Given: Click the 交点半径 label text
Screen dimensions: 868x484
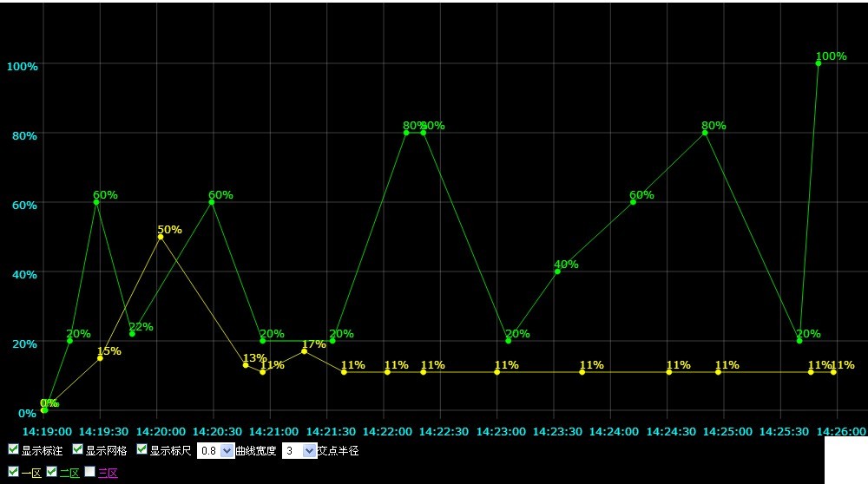Looking at the screenshot, I should click(x=338, y=451).
